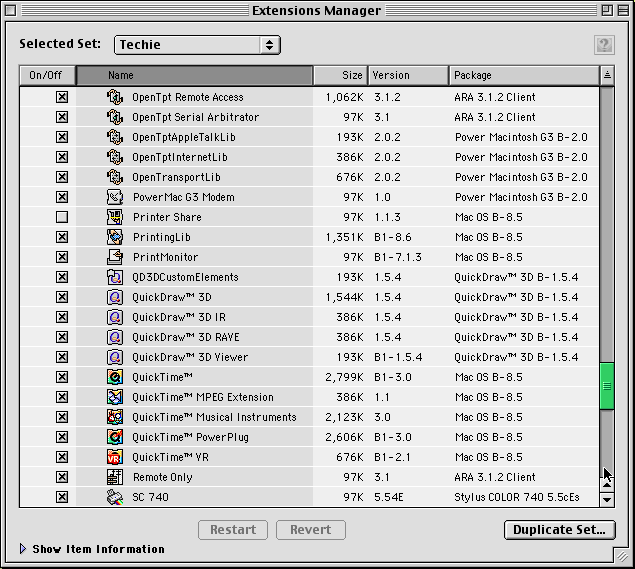Expand Show Item Information triangle
Screen dimensions: 635x569
pos(23,549)
